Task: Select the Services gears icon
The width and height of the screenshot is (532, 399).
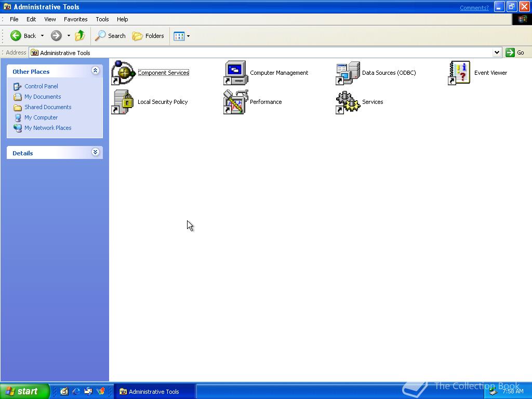Action: pyautogui.click(x=348, y=102)
